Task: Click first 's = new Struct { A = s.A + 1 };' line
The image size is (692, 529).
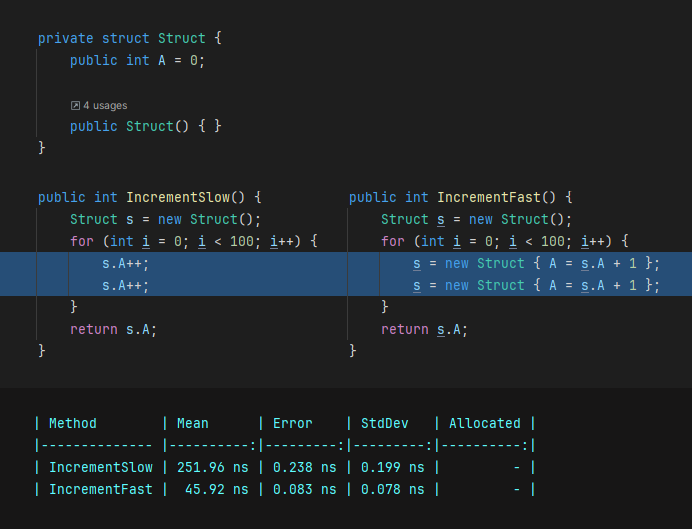Action: click(x=536, y=263)
